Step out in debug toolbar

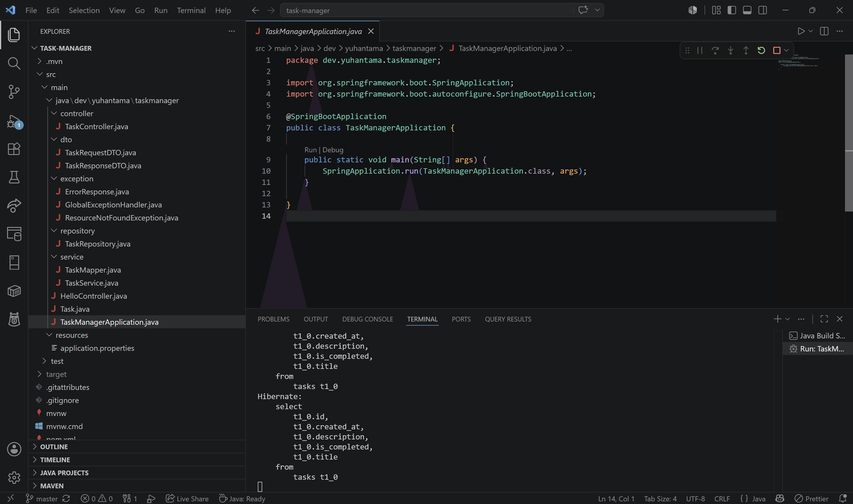pos(746,51)
